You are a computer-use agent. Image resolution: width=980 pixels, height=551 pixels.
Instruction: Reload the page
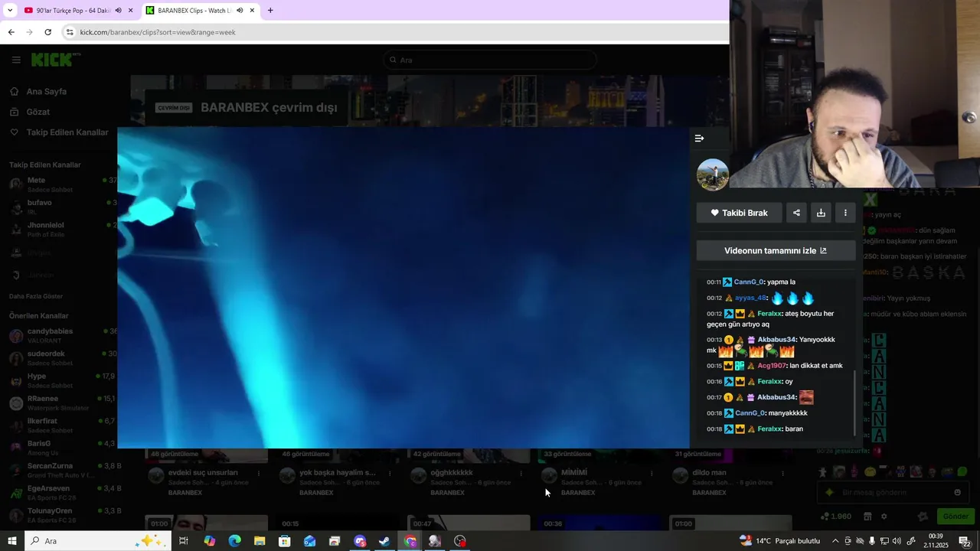pyautogui.click(x=47, y=32)
